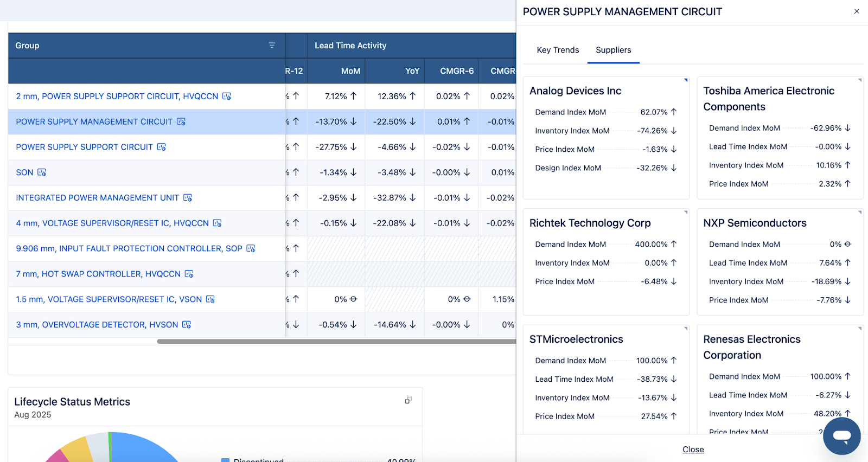Viewport: 868px width, 462px height.
Task: Click the 27.54% Price Index value for STMicroelectronics
Action: pyautogui.click(x=654, y=416)
